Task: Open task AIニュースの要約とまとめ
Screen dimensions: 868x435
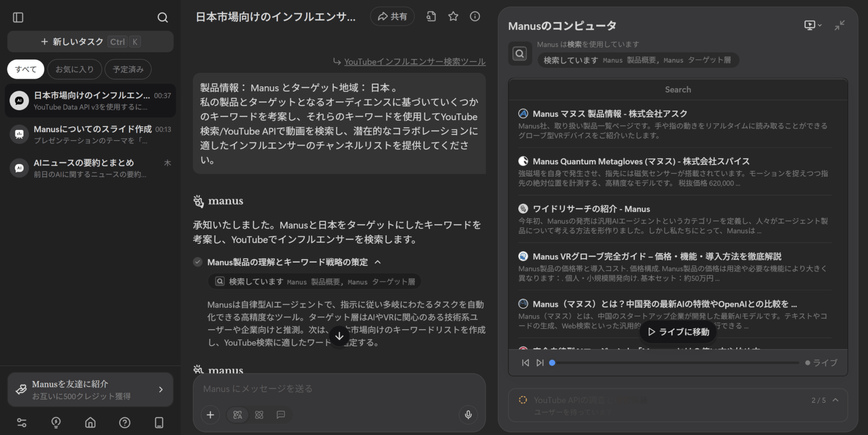Action: pos(90,168)
